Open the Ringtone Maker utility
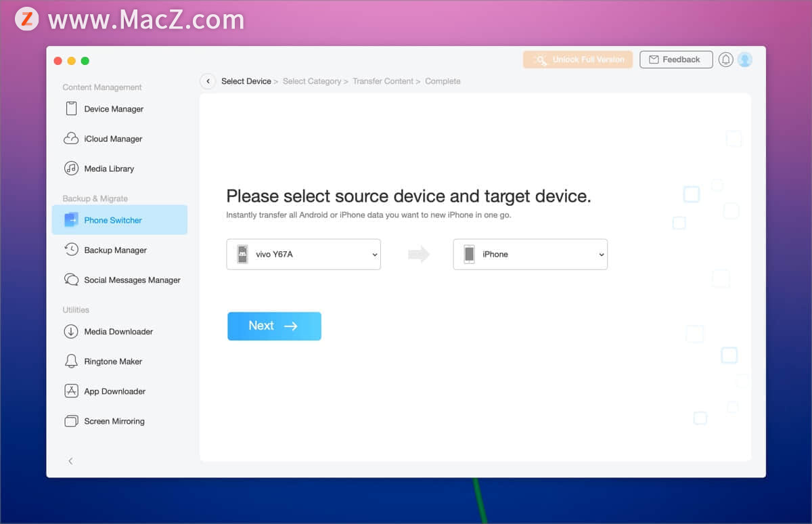 coord(119,362)
